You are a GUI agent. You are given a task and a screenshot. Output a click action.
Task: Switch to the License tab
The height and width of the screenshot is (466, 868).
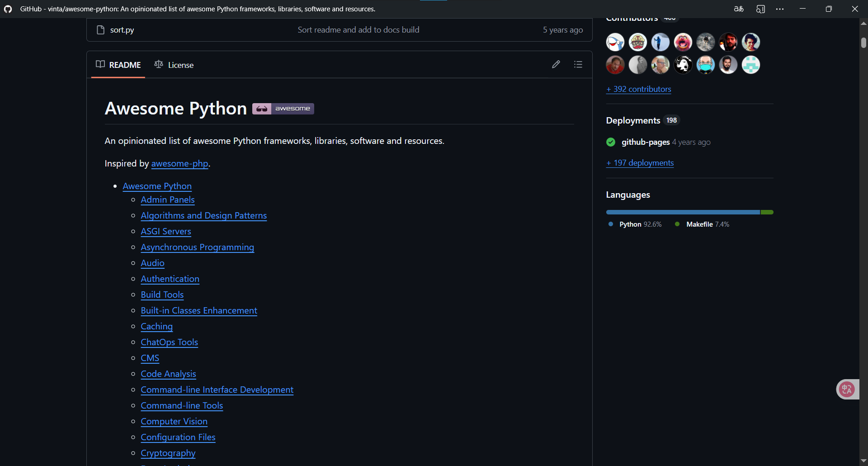pyautogui.click(x=174, y=65)
